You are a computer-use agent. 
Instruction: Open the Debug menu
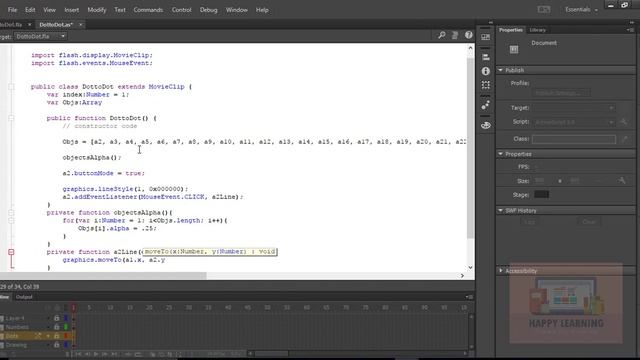pos(209,10)
